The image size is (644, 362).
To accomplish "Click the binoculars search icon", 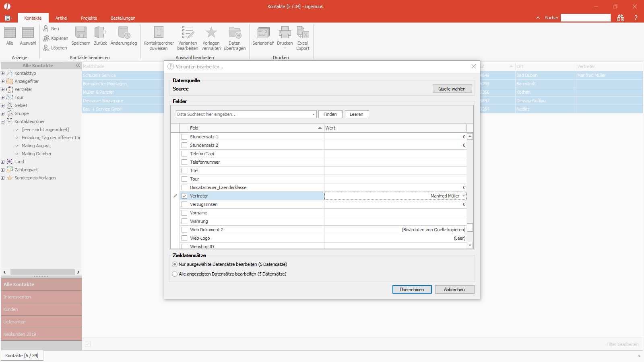I will pos(621,18).
